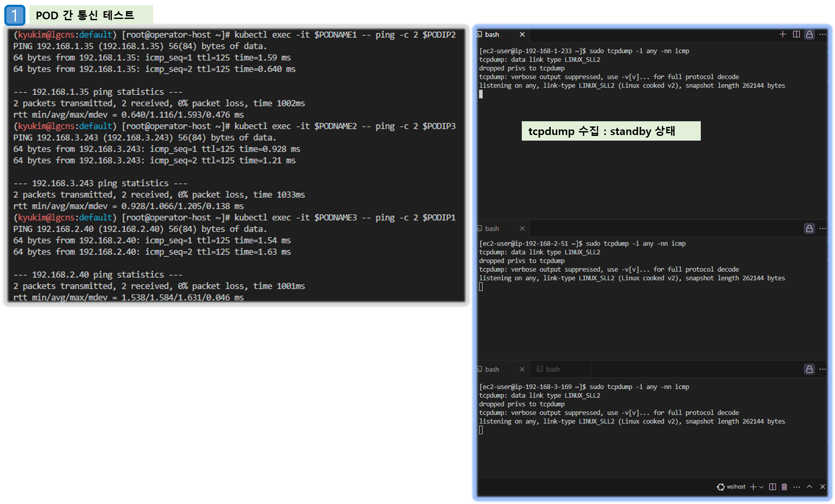Select the top bash terminal tab
Viewport: 835px width, 504px height.
(492, 34)
